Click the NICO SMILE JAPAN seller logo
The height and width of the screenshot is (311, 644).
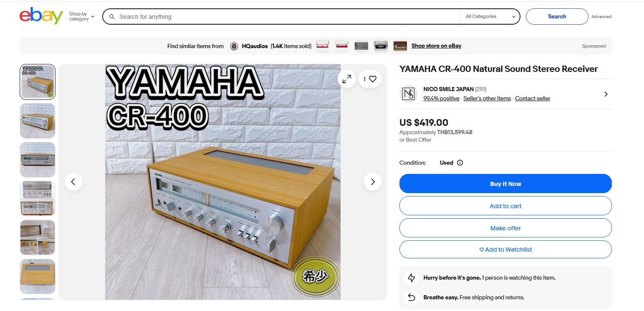point(408,94)
